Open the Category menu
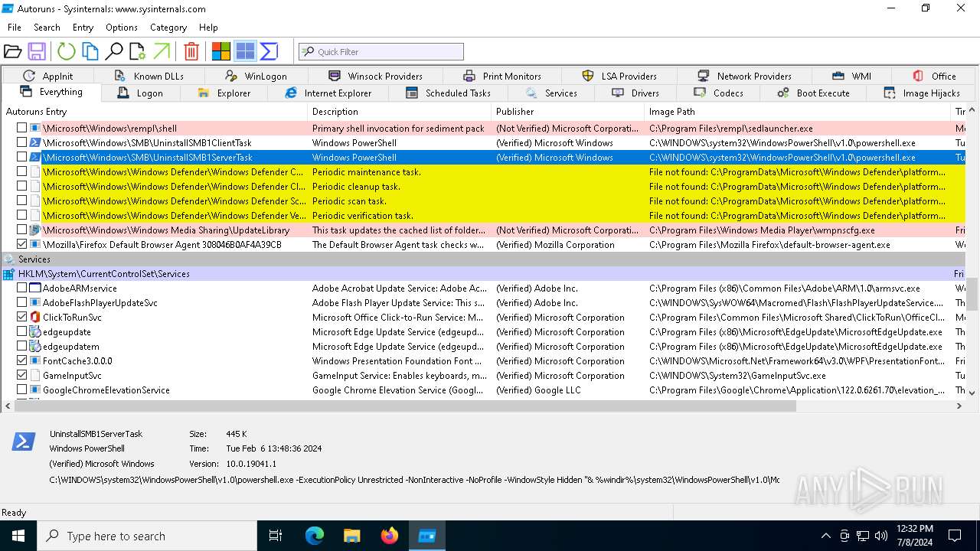Screen dimensions: 980x551 point(168,28)
